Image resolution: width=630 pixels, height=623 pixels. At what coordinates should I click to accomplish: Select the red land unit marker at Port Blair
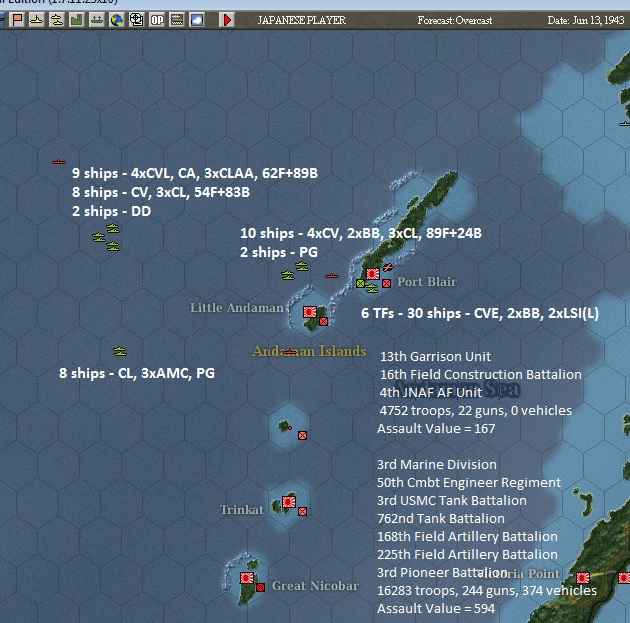[x=387, y=284]
